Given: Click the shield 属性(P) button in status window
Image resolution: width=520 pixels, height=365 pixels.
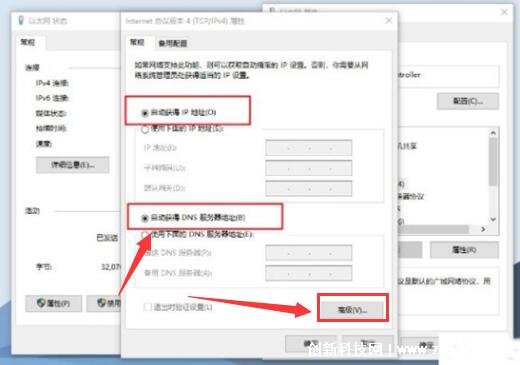Looking at the screenshot, I should click(x=53, y=303).
